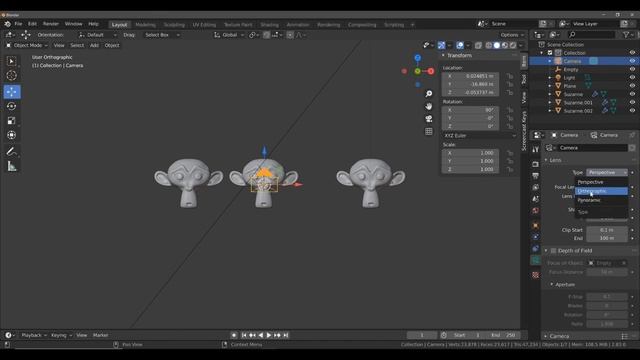Image resolution: width=640 pixels, height=360 pixels.
Task: Toggle camera view icon in viewport
Action: click(429, 119)
